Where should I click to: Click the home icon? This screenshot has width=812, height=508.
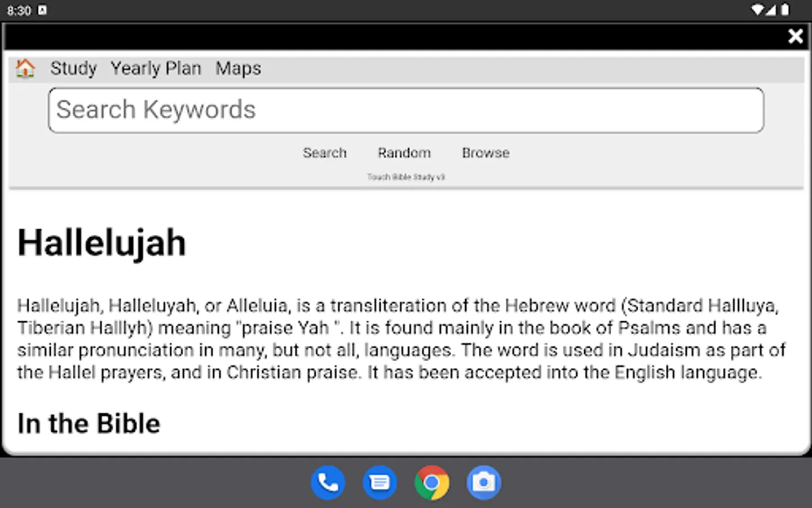click(25, 68)
